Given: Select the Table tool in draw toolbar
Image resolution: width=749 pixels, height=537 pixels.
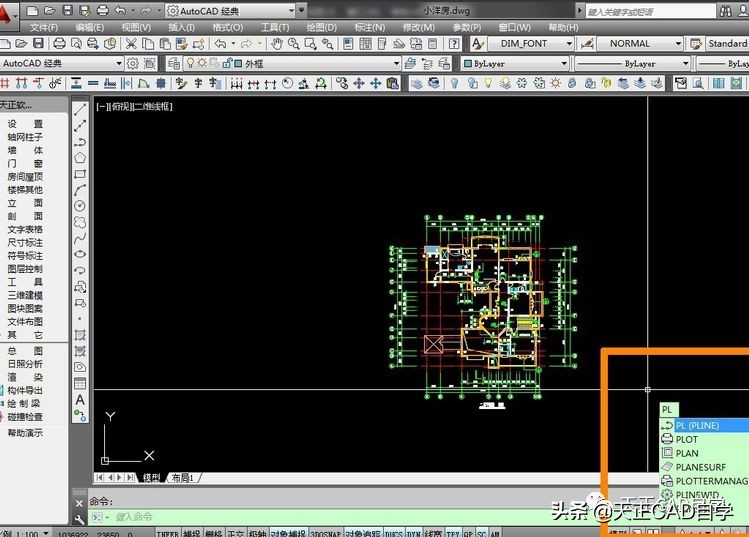Looking at the screenshot, I should (80, 383).
